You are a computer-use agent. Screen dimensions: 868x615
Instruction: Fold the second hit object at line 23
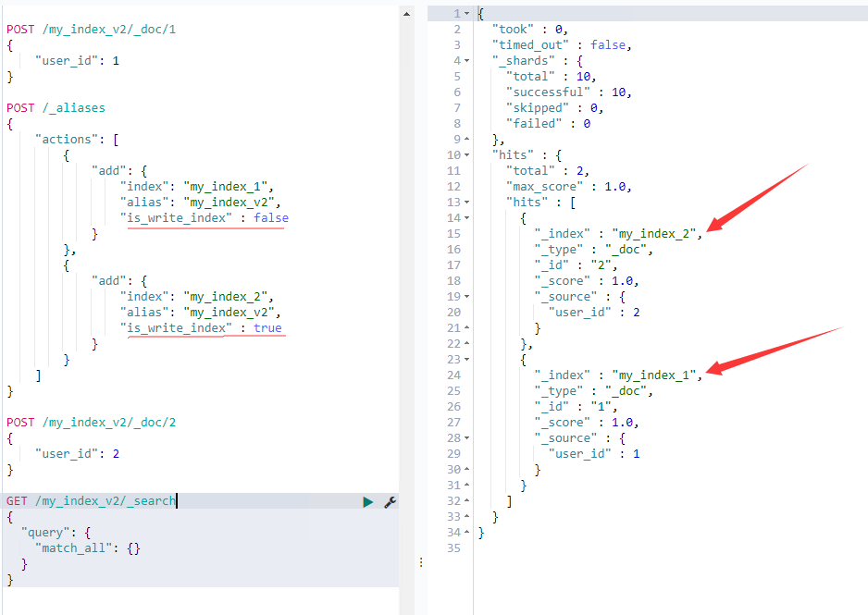point(467,360)
